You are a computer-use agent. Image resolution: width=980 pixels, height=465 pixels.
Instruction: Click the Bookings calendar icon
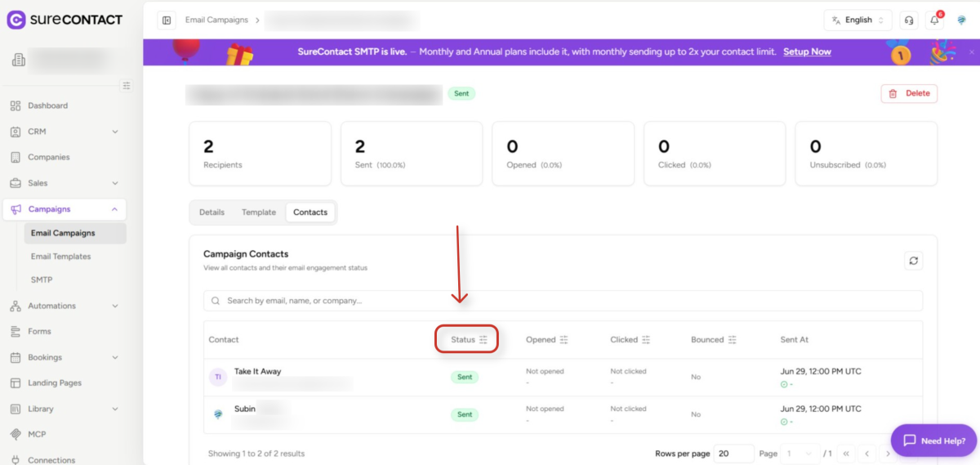coord(16,357)
